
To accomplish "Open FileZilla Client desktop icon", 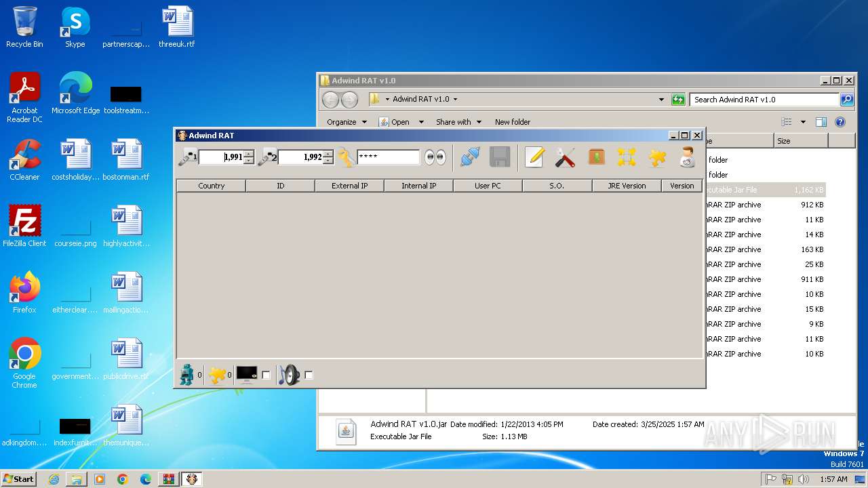I will pyautogui.click(x=24, y=226).
